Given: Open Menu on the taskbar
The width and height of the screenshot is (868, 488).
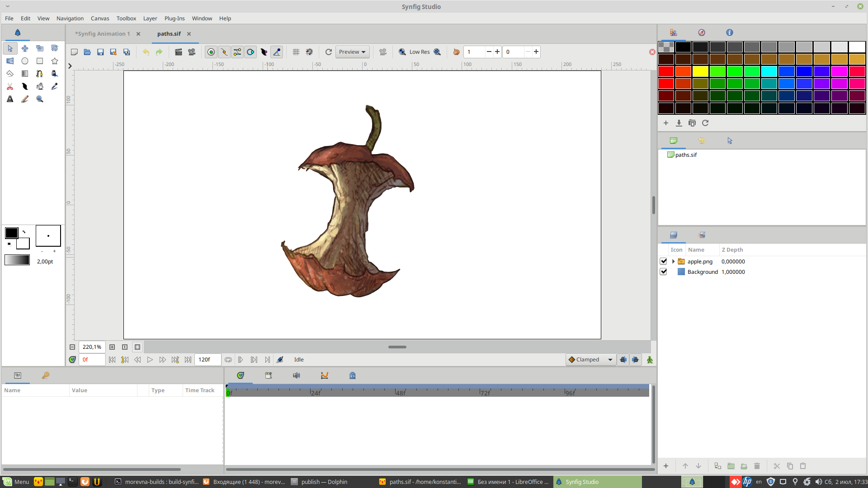Looking at the screenshot, I should (16, 482).
